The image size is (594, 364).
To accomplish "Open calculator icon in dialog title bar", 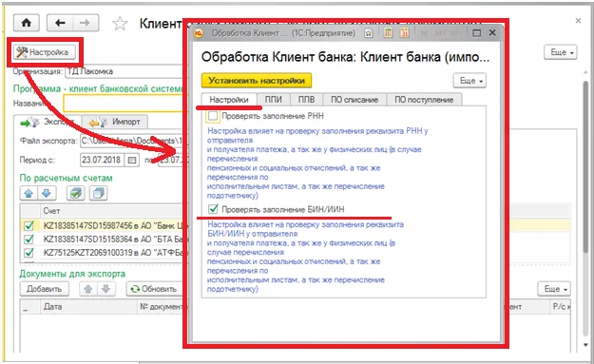I will click(x=388, y=33).
